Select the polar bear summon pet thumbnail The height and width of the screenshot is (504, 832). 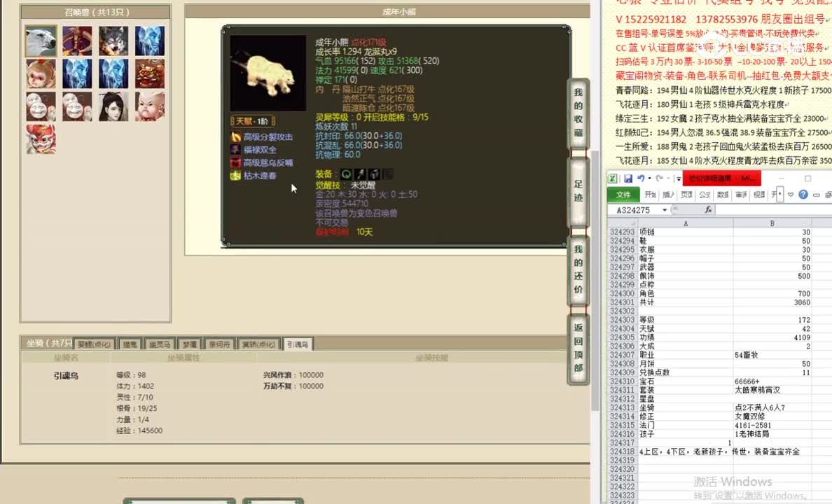(x=40, y=40)
